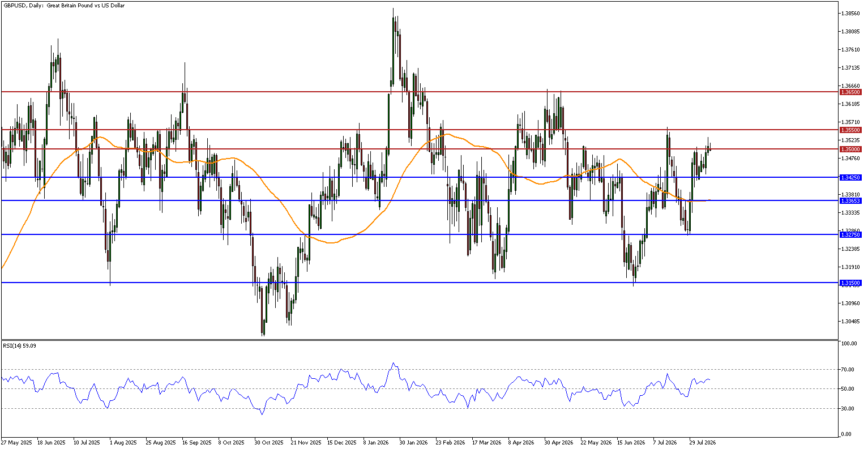Click the 18 Jun 2025 date label

[51, 443]
